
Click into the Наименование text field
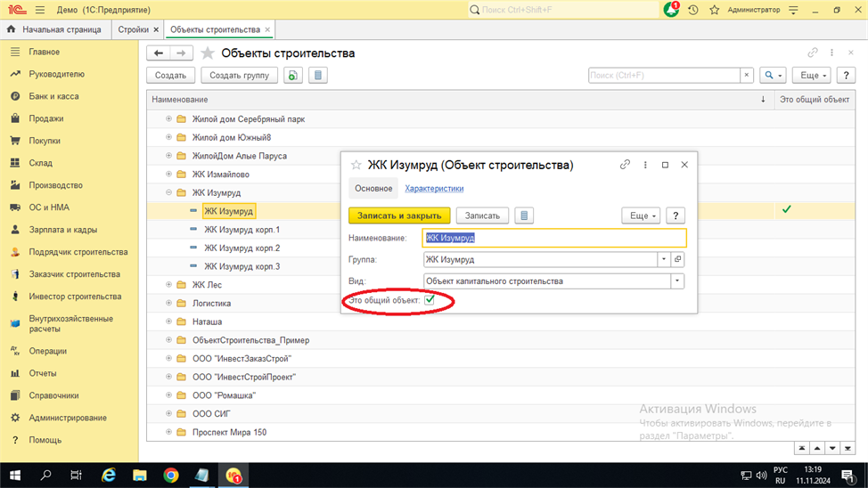tap(554, 238)
